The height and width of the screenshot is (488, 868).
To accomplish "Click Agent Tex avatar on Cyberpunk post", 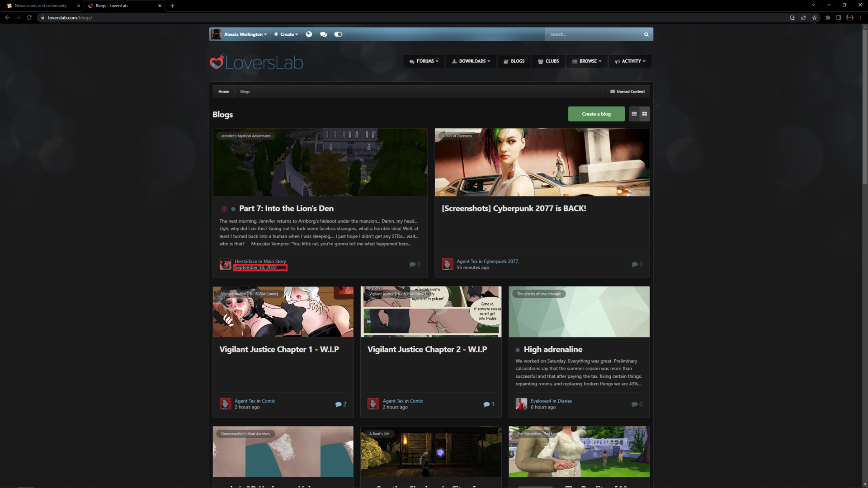I will coord(448,264).
